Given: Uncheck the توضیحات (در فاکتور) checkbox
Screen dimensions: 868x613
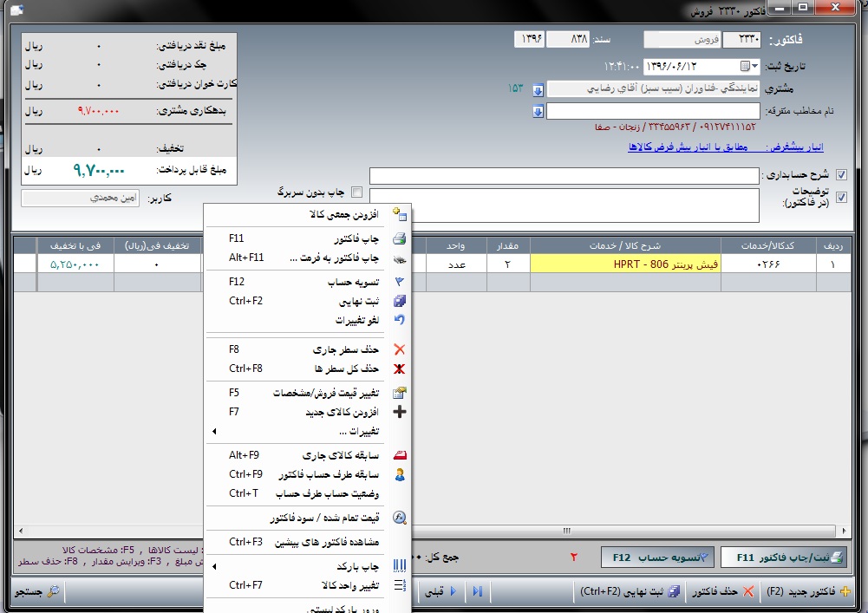Looking at the screenshot, I should coord(839,197).
